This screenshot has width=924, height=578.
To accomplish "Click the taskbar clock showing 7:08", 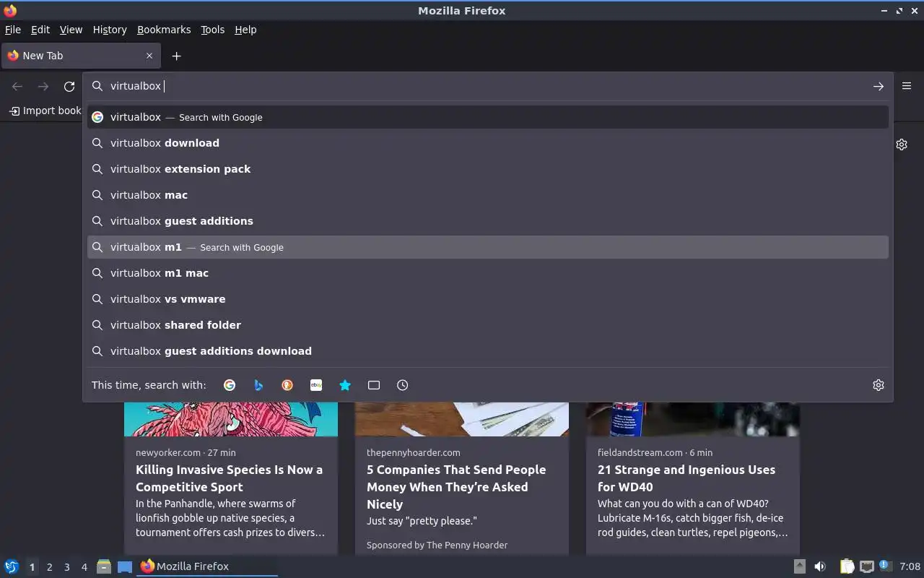I will (910, 566).
